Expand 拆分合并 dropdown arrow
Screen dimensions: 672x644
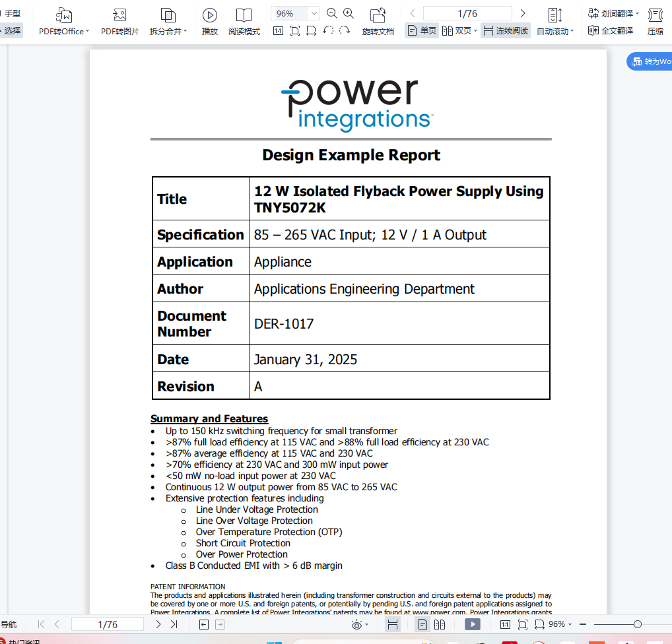185,31
